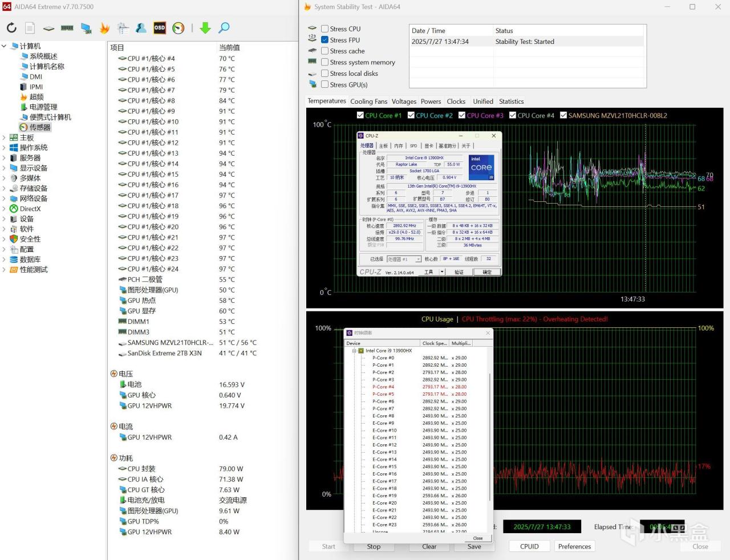Launch the flame stability test toolbar icon
This screenshot has height=560, width=730.
104,28
